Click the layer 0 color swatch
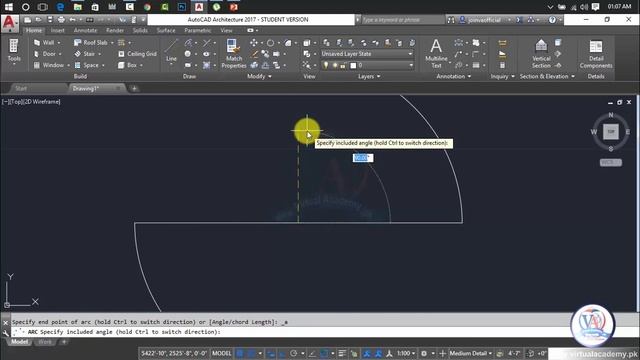This screenshot has height=360, width=640. pos(353,65)
